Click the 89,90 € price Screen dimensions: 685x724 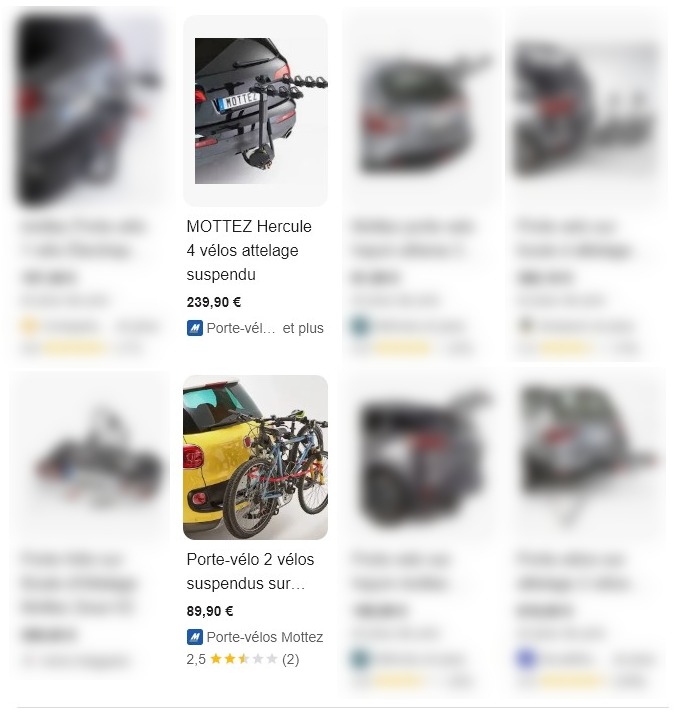pos(210,611)
